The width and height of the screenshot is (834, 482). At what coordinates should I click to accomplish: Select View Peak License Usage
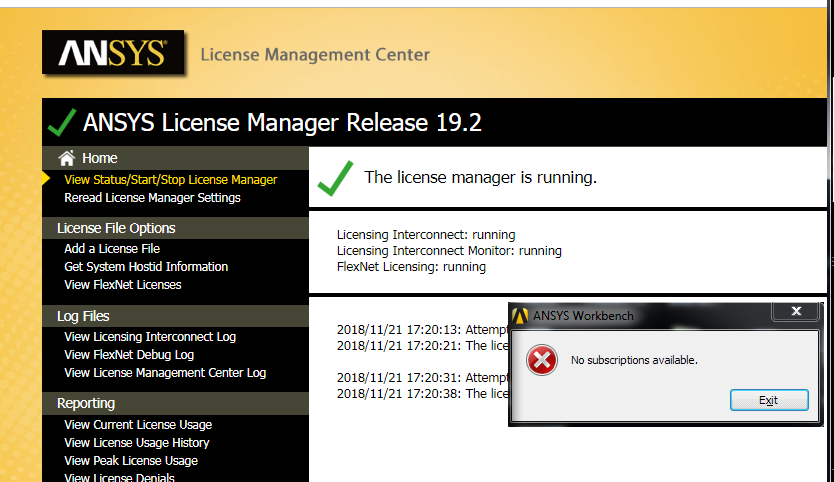point(131,461)
